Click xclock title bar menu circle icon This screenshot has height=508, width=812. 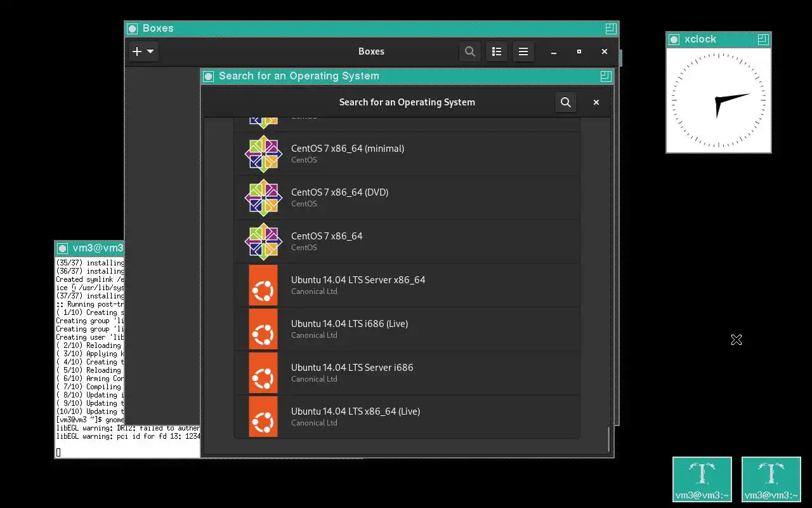coord(674,39)
